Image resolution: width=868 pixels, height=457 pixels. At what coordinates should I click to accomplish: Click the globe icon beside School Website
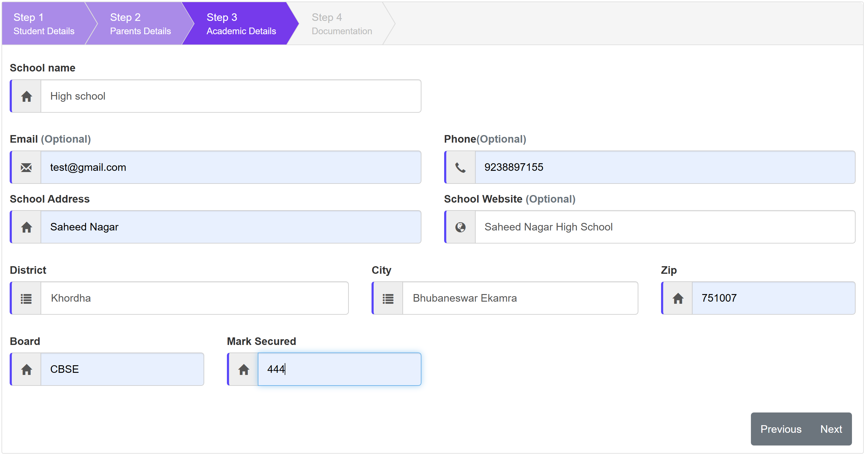tap(460, 227)
